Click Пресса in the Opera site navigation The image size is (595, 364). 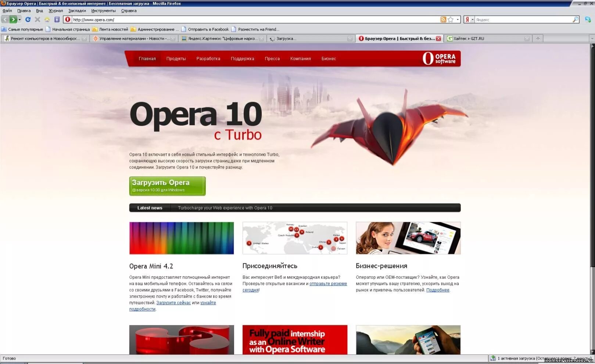pos(272,59)
